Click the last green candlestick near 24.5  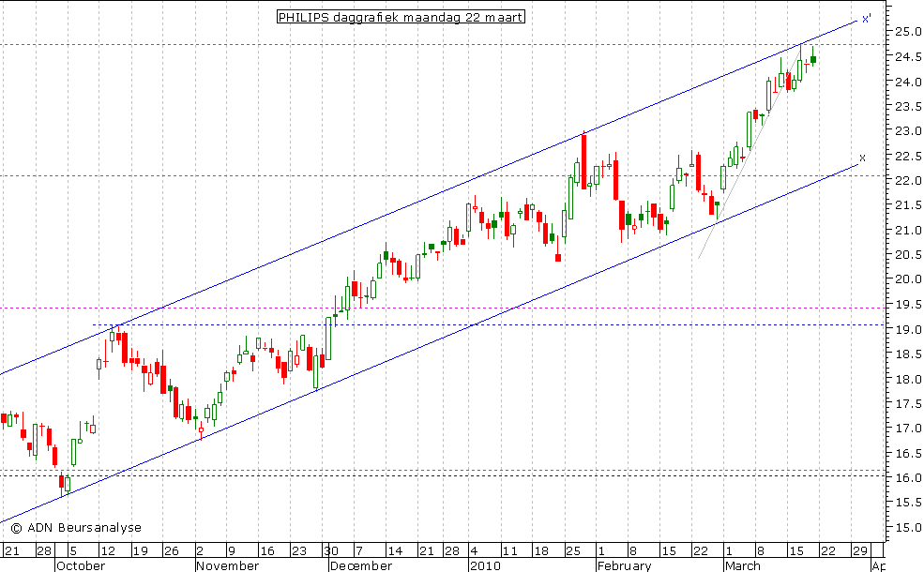tap(813, 59)
